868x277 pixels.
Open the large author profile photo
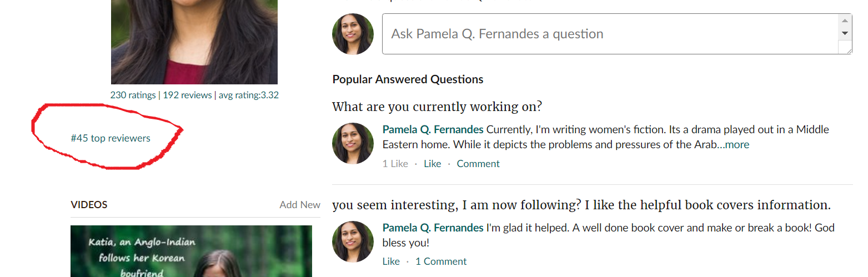pyautogui.click(x=194, y=42)
